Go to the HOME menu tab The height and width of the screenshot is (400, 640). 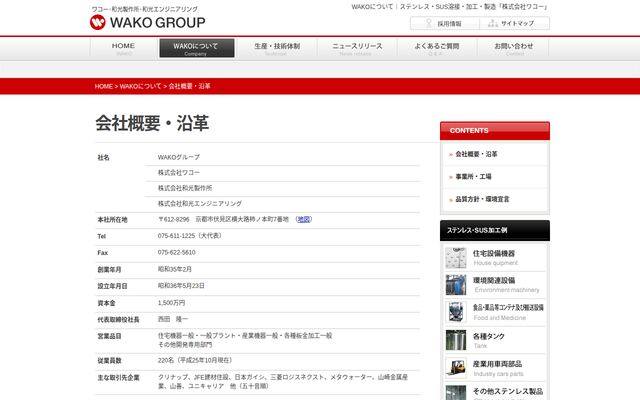click(x=123, y=49)
